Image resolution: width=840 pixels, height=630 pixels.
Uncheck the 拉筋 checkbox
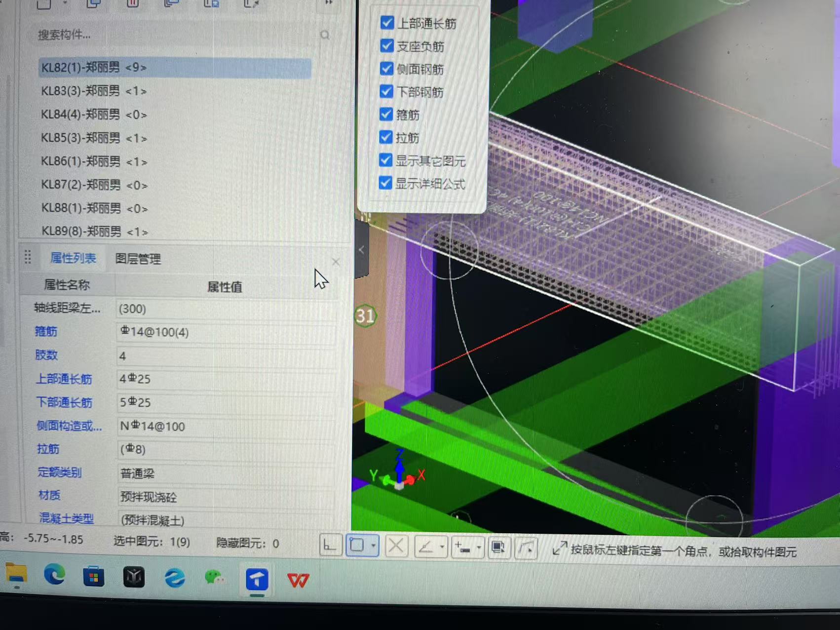coord(386,137)
